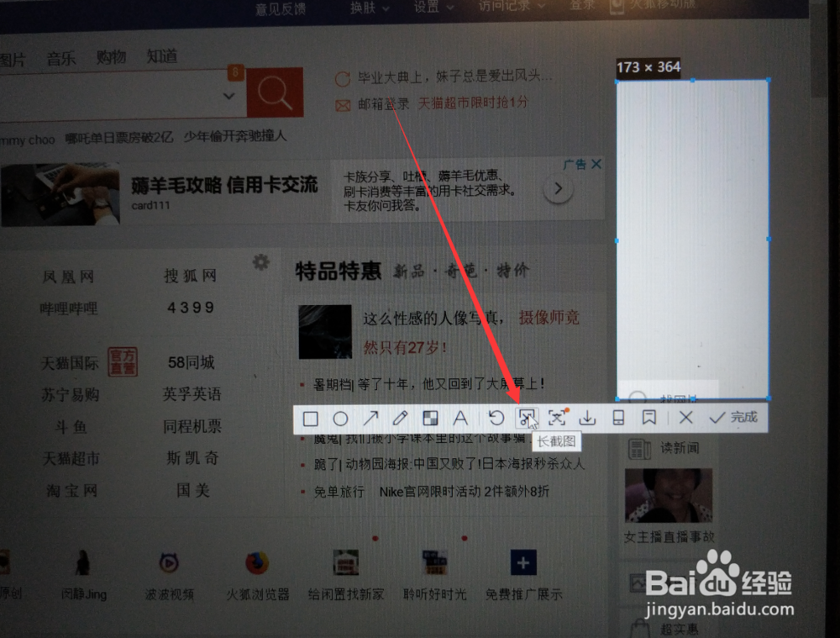Open the 国美 site link
The height and width of the screenshot is (638, 840).
pos(193,490)
